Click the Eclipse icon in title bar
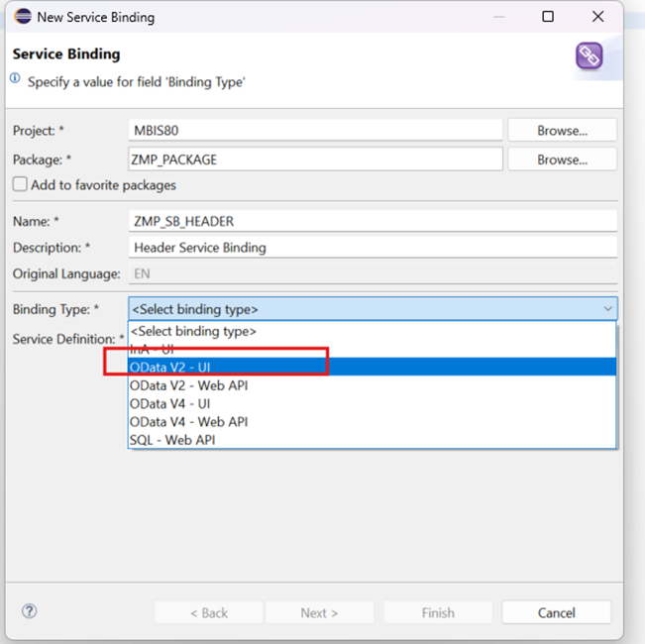 coord(22,17)
